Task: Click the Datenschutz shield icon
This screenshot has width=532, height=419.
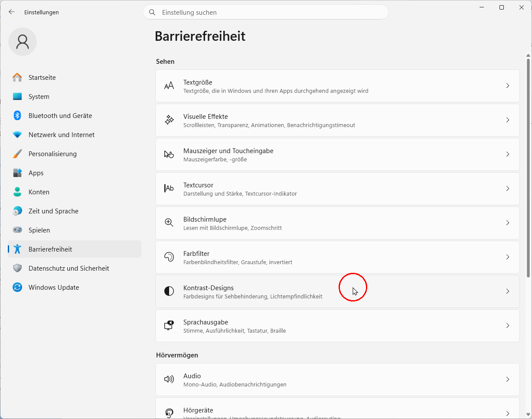Action: 17,268
